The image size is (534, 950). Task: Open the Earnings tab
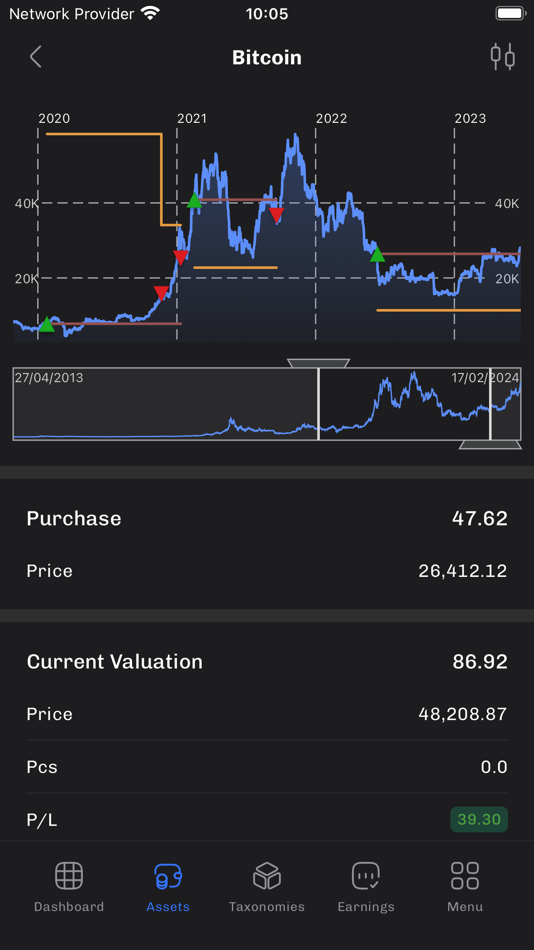click(365, 887)
